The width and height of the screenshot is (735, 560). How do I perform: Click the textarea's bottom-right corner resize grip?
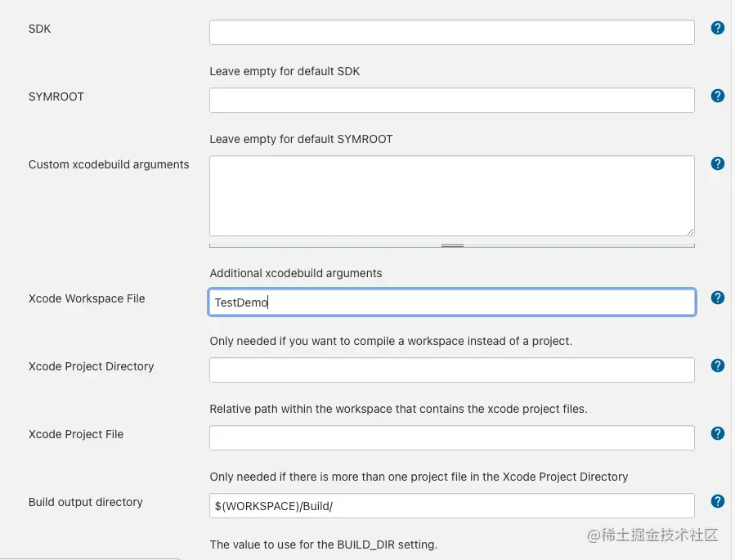coord(690,231)
